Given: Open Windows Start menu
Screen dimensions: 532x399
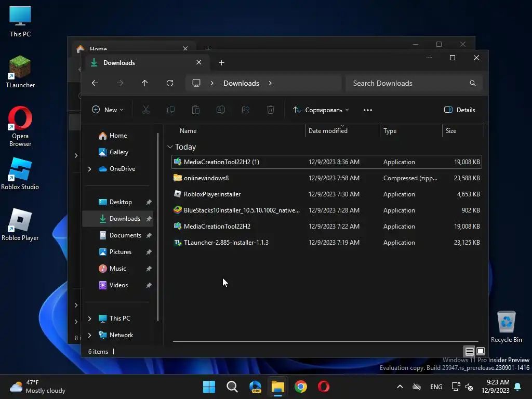Looking at the screenshot, I should click(x=209, y=387).
